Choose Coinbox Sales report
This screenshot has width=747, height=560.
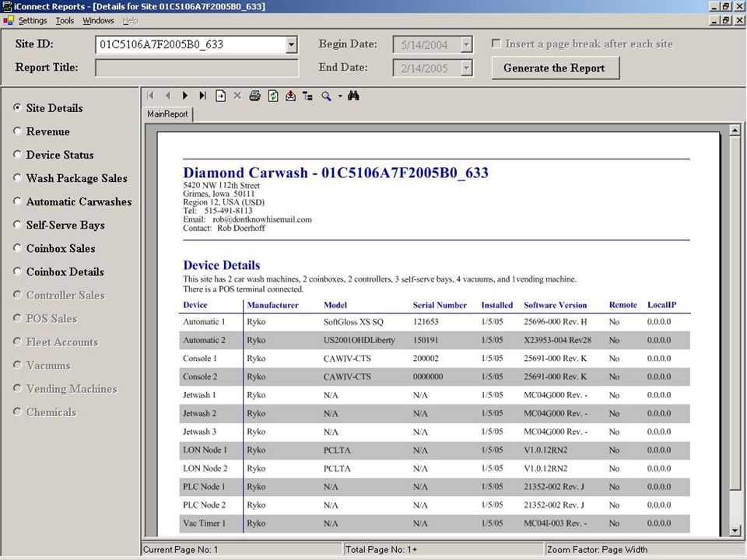(x=18, y=247)
